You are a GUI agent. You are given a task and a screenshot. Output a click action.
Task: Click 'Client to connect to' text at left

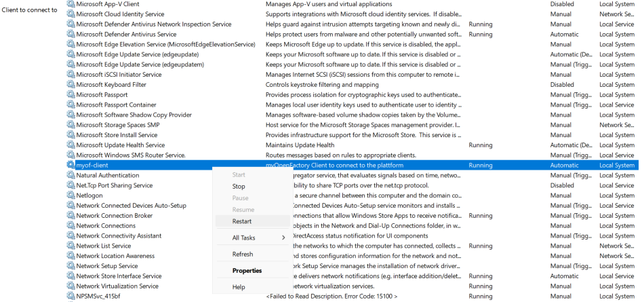coord(30,10)
